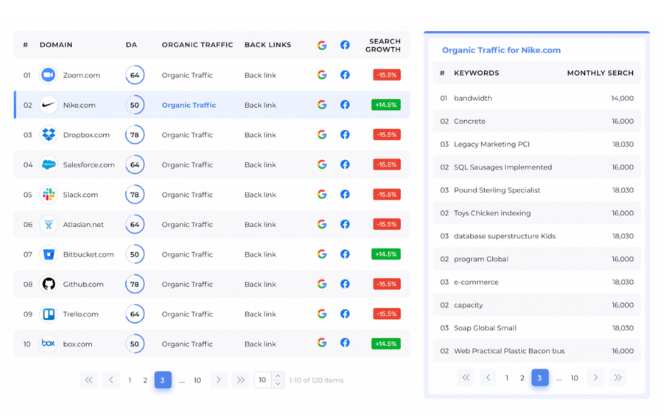This screenshot has width=666, height=416.
Task: Click the DOMAIN column header
Action: [x=56, y=45]
